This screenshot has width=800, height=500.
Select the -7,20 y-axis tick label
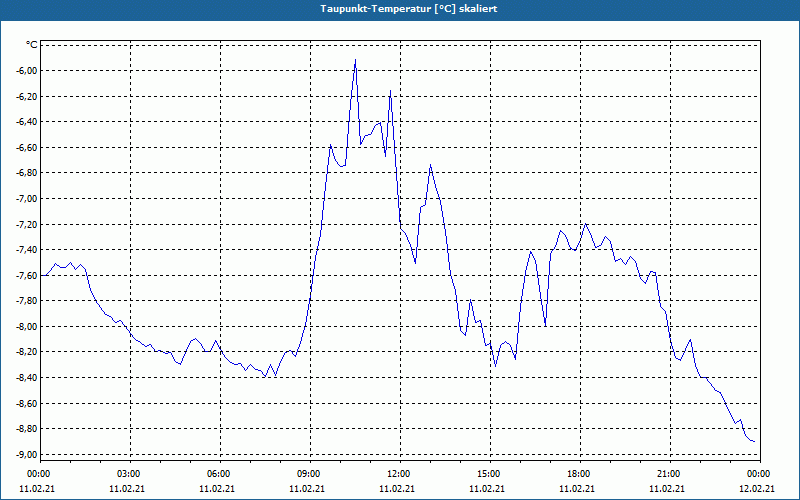[27, 224]
